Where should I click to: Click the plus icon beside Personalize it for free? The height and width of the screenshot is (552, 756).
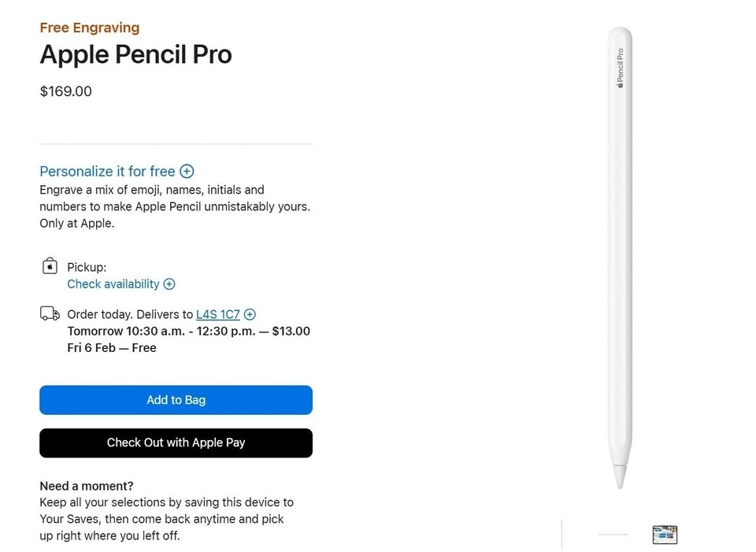pos(187,172)
